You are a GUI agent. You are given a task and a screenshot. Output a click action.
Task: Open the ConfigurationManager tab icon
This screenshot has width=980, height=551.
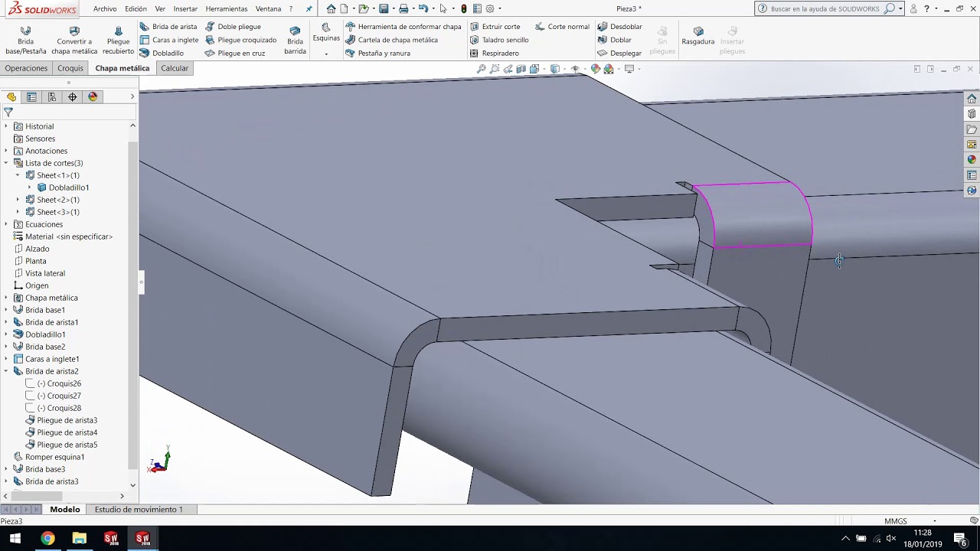coord(52,97)
